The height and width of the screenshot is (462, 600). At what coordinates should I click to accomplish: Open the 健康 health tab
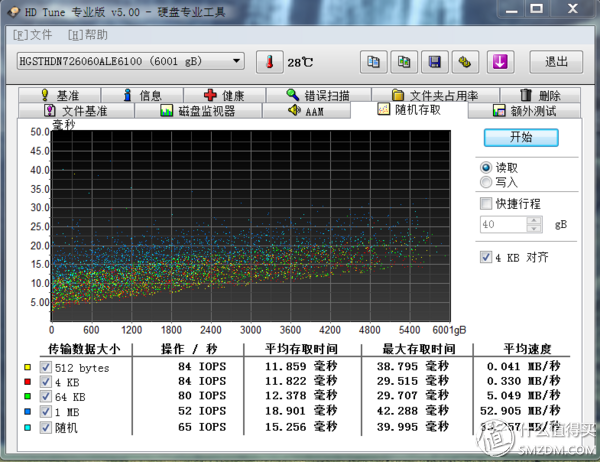pos(225,96)
